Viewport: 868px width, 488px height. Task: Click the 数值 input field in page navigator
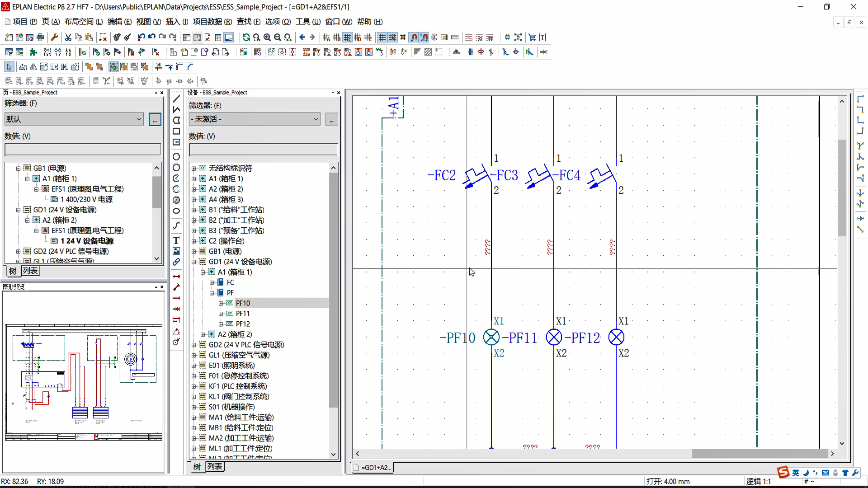(x=83, y=150)
